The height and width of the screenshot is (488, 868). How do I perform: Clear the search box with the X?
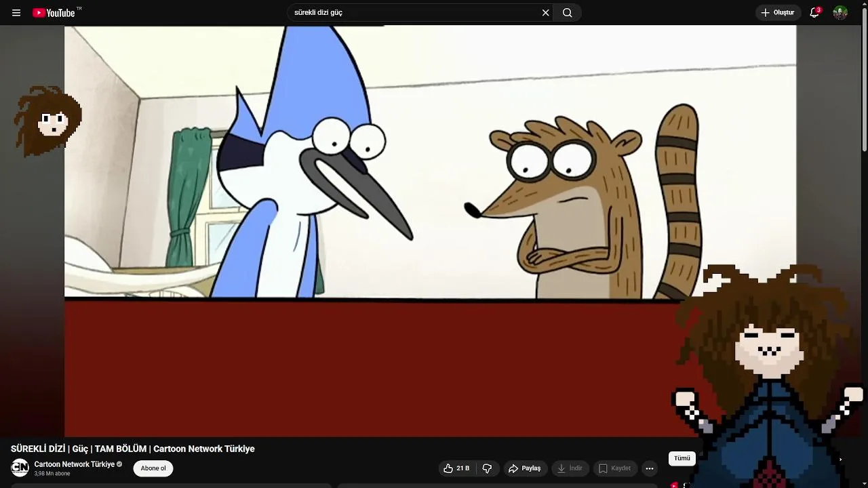545,13
